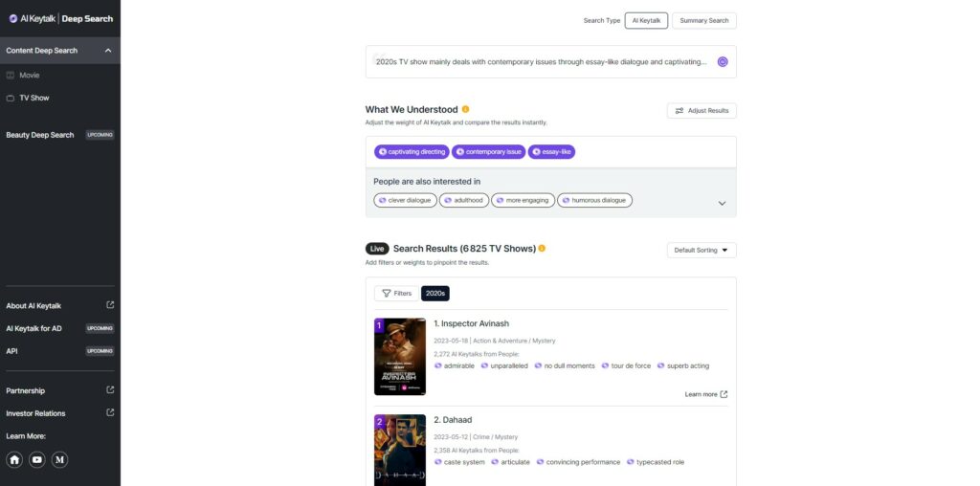
Task: Expand the People are also interested in section
Action: (722, 203)
